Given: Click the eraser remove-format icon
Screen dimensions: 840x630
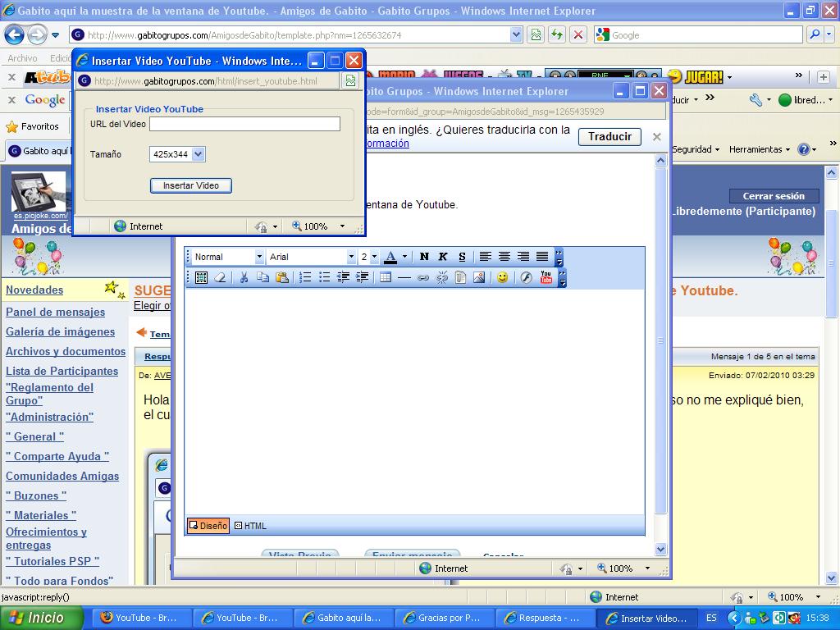Looking at the screenshot, I should tap(220, 278).
